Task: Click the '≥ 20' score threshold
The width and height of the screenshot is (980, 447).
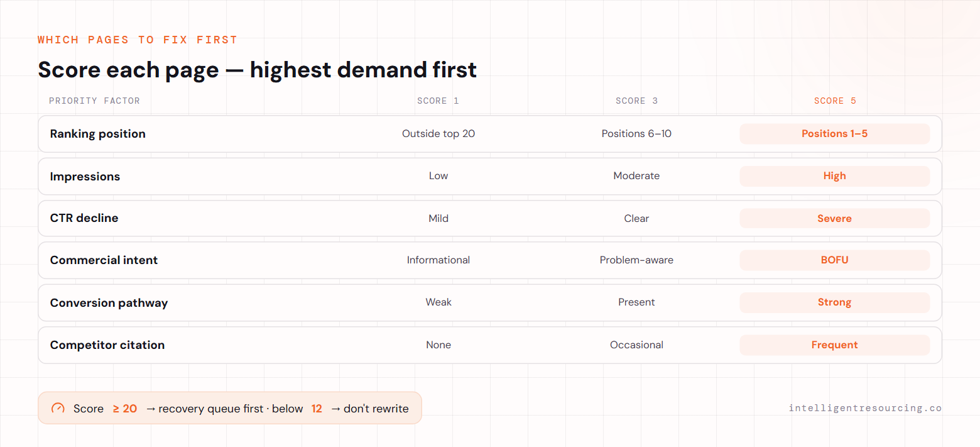Action: 125,409
